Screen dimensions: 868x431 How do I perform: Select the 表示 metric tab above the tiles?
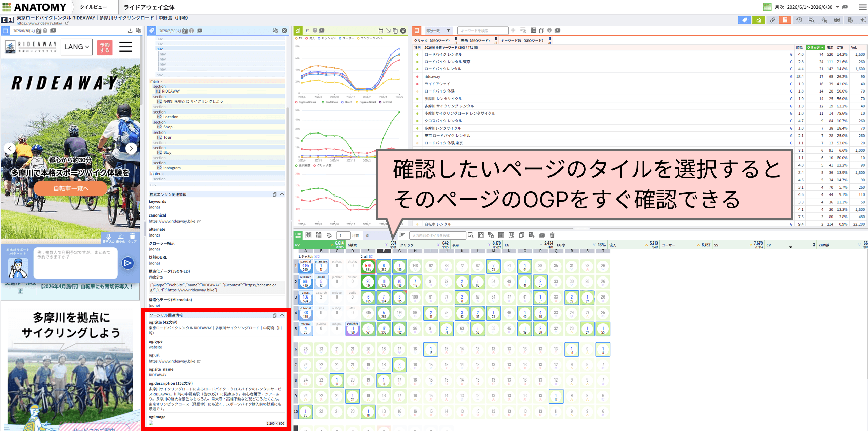point(476,245)
